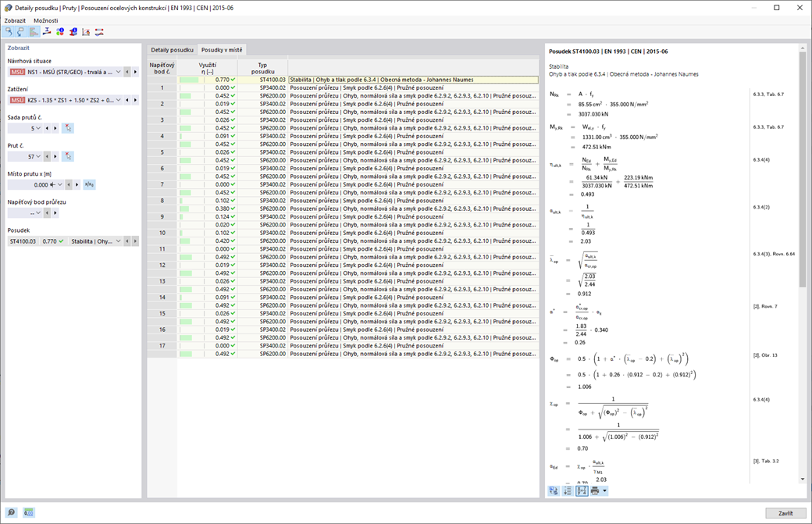
Task: Toggle the third toolbar stress-points view button
Action: click(34, 31)
